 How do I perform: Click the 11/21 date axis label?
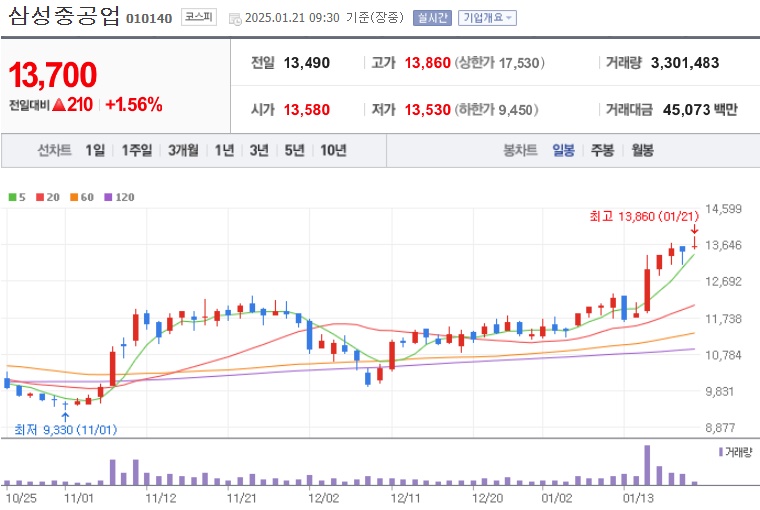click(x=241, y=498)
